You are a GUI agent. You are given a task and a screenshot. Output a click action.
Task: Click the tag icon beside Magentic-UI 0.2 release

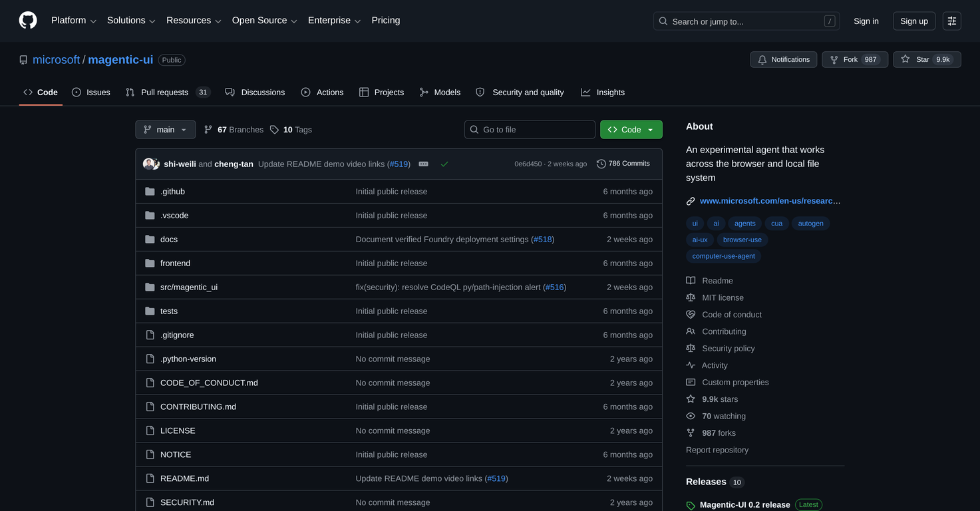(691, 506)
